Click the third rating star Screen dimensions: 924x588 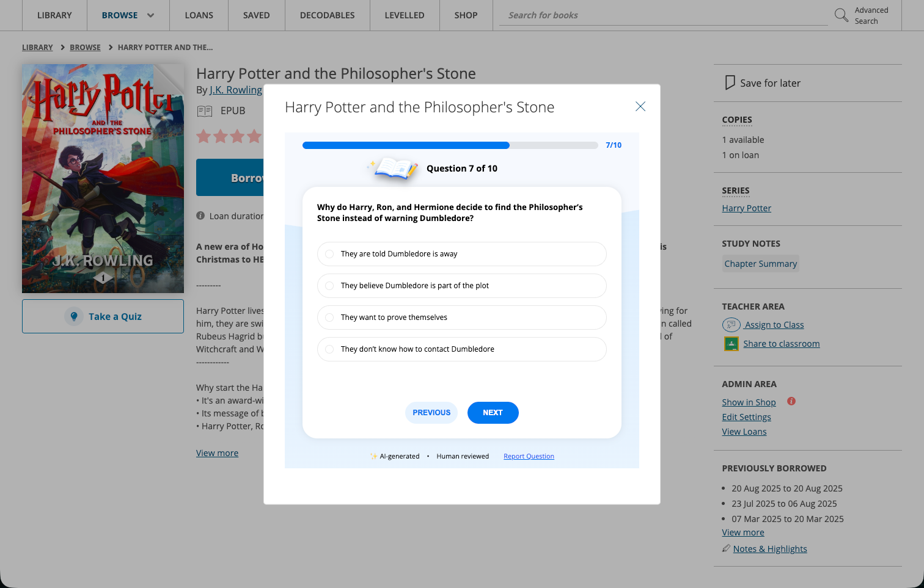click(238, 136)
